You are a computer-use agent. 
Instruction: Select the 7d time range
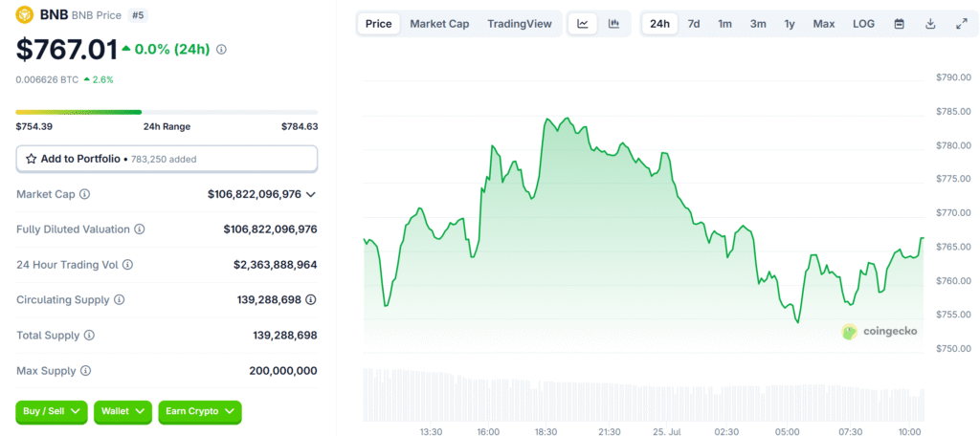(x=694, y=24)
